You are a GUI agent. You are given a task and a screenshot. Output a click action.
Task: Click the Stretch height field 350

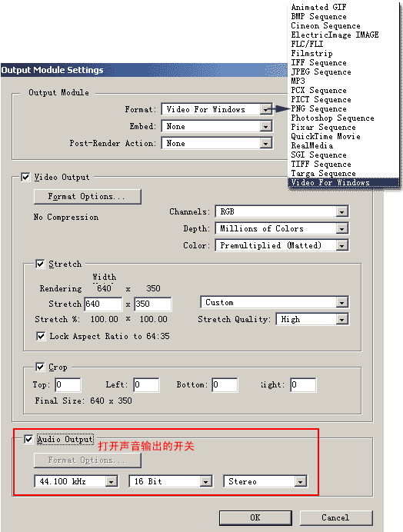point(153,304)
